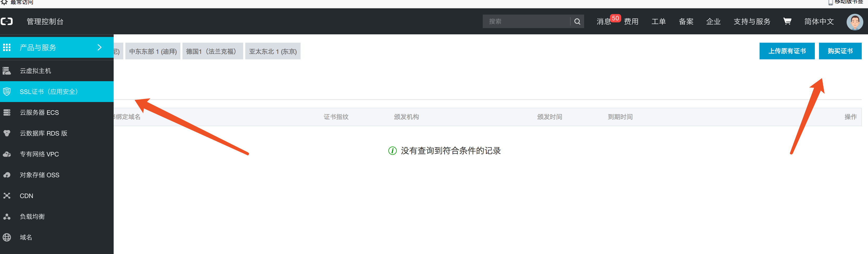The width and height of the screenshot is (868, 254).
Task: Click 颁发时间 column header
Action: [x=549, y=117]
